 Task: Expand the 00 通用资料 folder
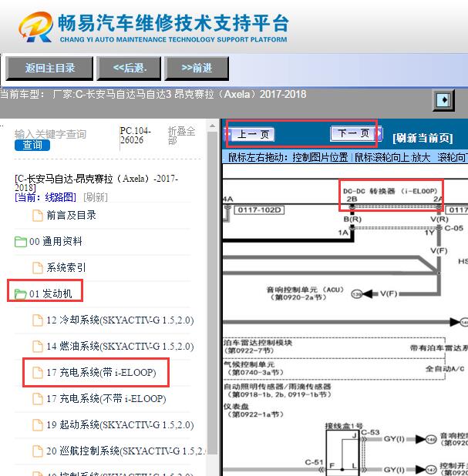(56, 242)
